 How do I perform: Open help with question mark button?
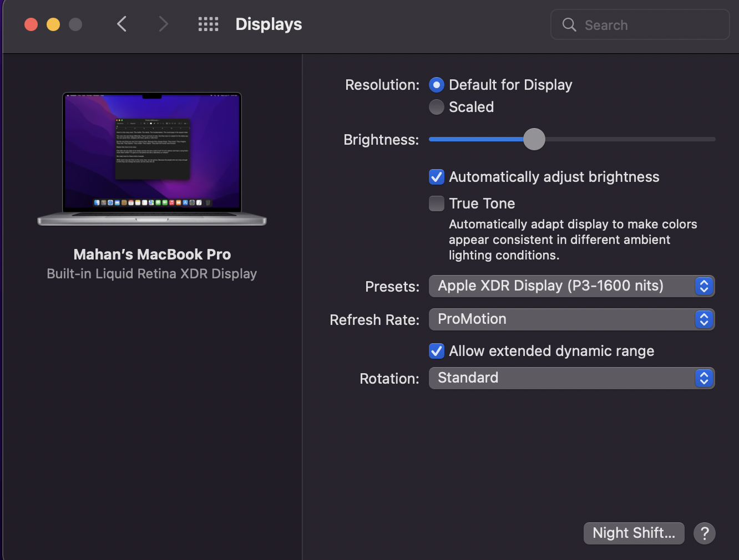click(x=704, y=533)
